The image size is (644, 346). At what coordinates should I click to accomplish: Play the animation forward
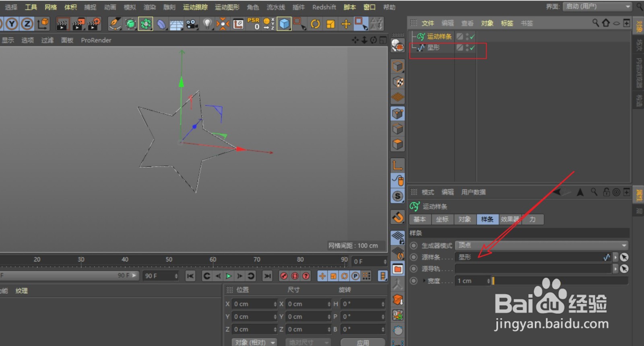pos(228,276)
